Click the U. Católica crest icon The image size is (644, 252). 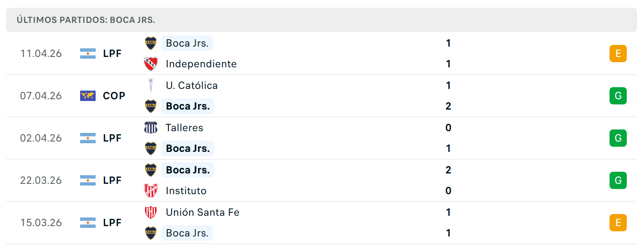click(150, 85)
